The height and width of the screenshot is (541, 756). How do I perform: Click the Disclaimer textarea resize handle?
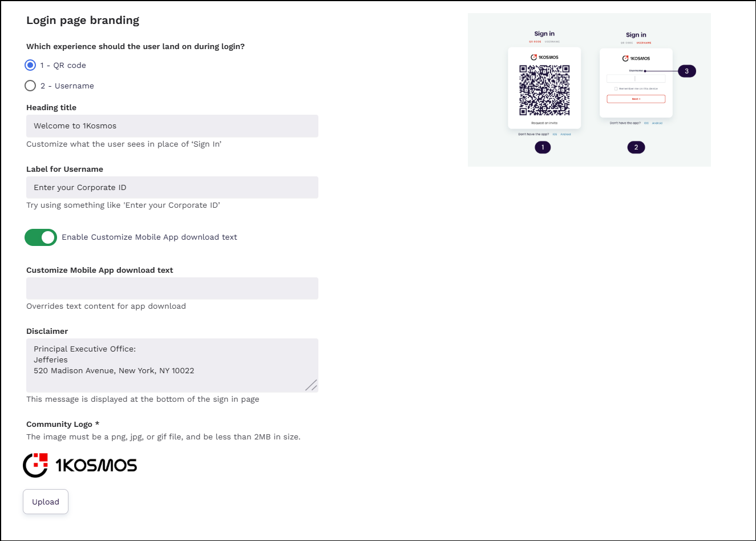[x=312, y=386]
